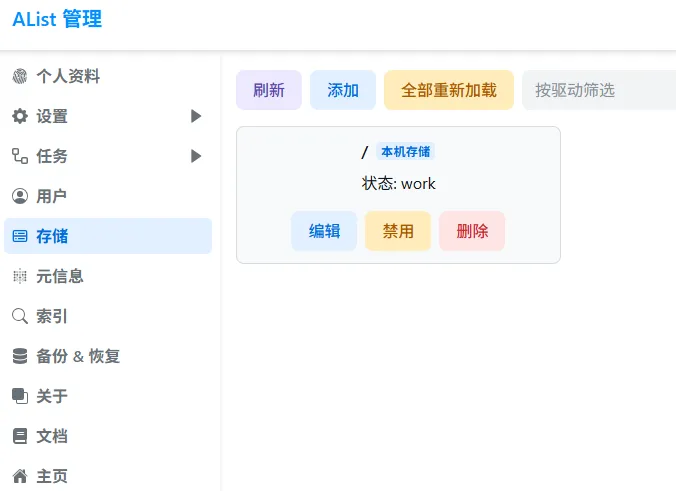
Task: Click the book icon for 文档
Action: pyautogui.click(x=20, y=436)
